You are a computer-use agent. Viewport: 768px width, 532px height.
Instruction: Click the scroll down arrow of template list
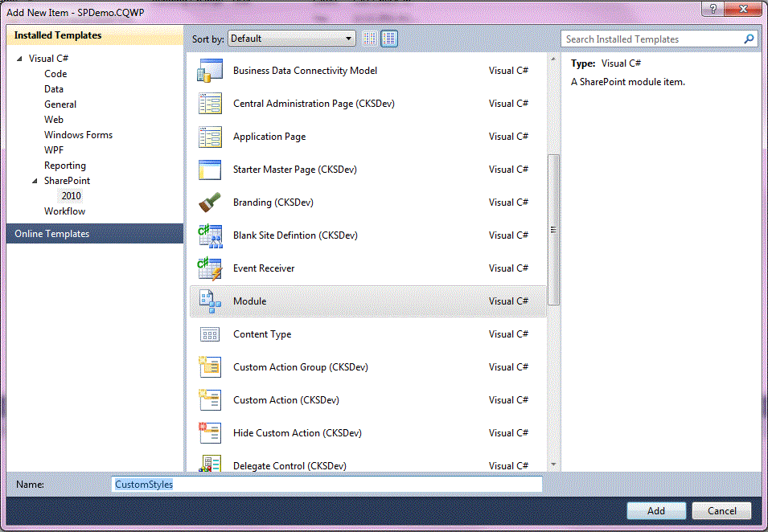coord(553,464)
